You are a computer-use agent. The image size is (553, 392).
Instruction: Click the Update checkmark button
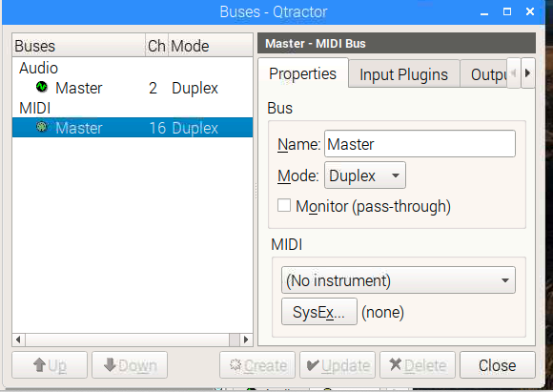click(x=338, y=365)
